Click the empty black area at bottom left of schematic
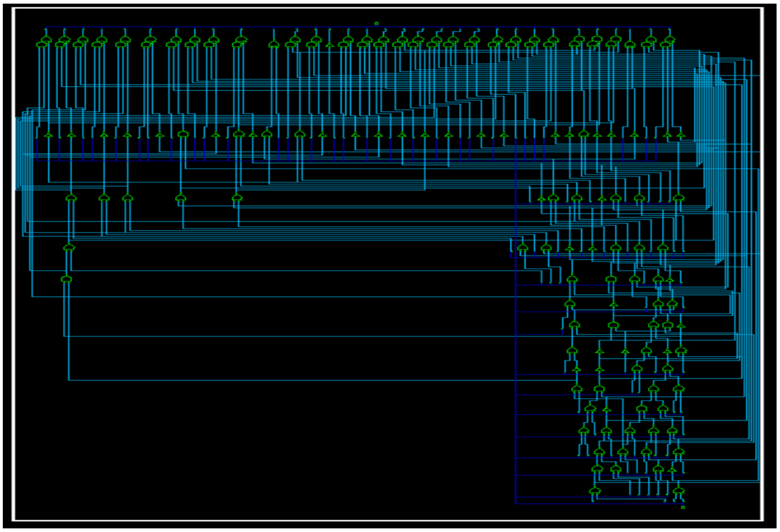 (x=235, y=453)
